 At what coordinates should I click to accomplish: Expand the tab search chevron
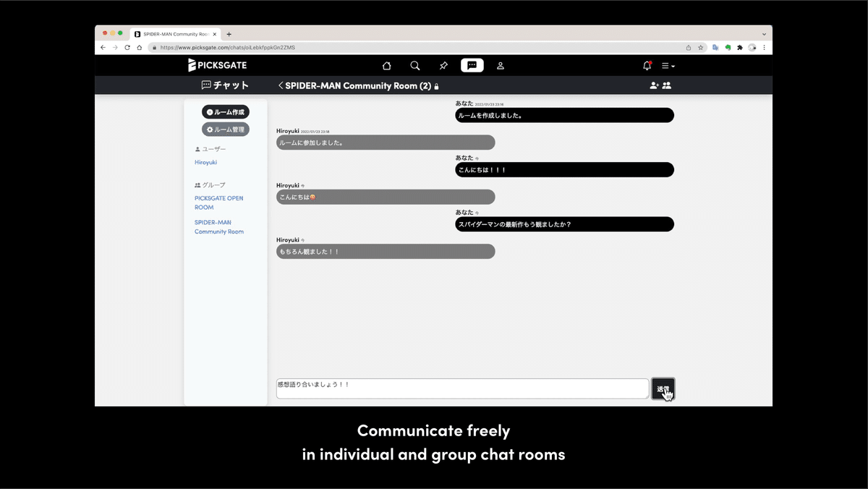[x=764, y=34]
